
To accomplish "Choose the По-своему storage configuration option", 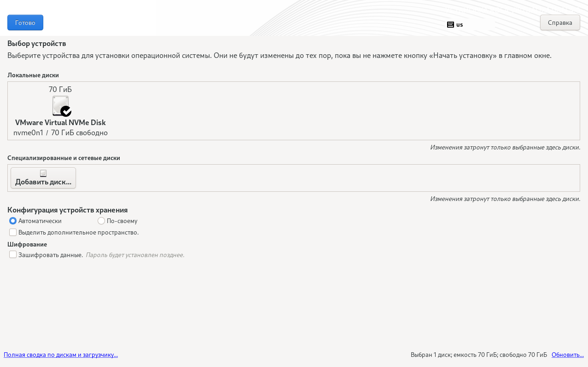I will (x=101, y=221).
